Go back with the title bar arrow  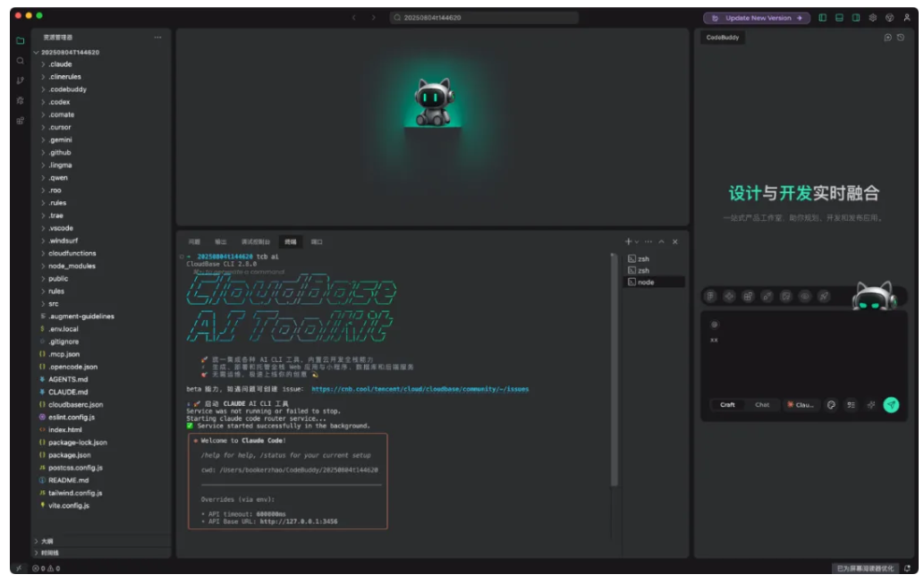click(354, 18)
